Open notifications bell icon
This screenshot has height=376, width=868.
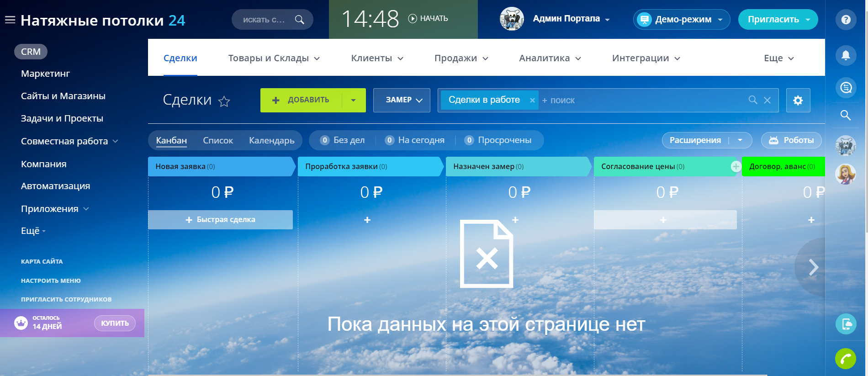(x=846, y=55)
